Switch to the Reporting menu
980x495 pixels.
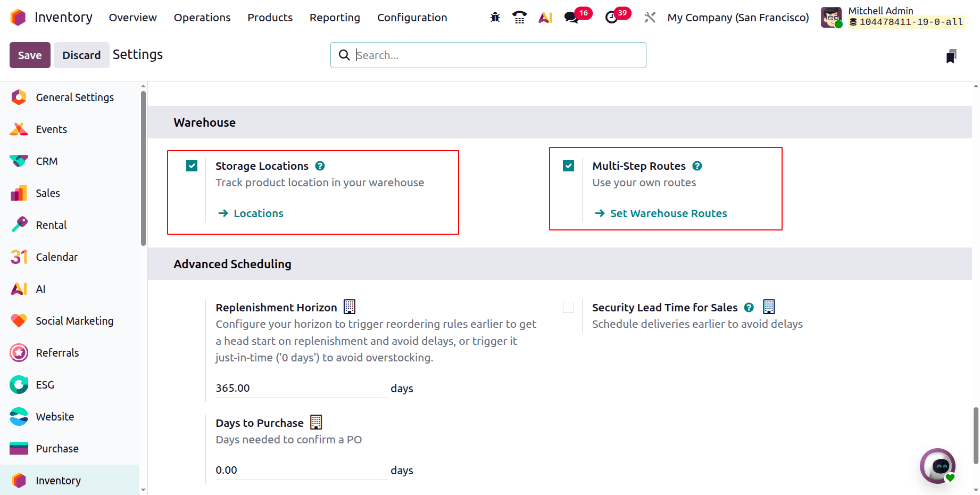(335, 17)
